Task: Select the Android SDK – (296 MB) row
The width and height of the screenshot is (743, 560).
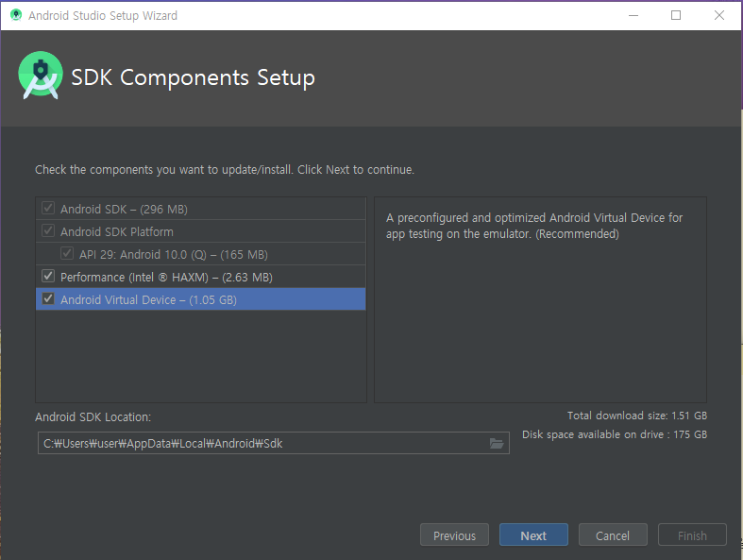Action: (200, 209)
